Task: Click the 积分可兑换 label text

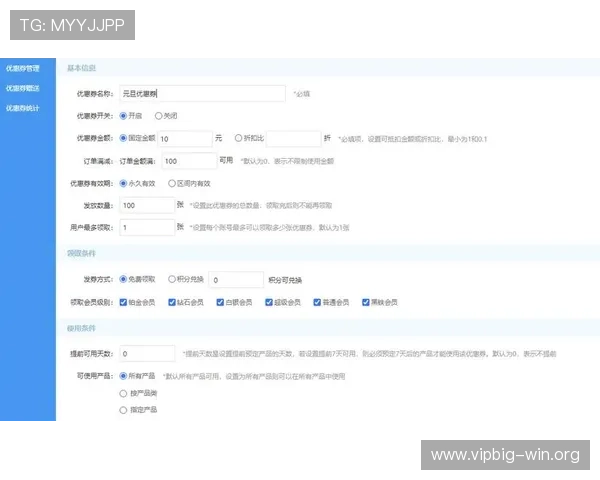Action: (x=285, y=280)
